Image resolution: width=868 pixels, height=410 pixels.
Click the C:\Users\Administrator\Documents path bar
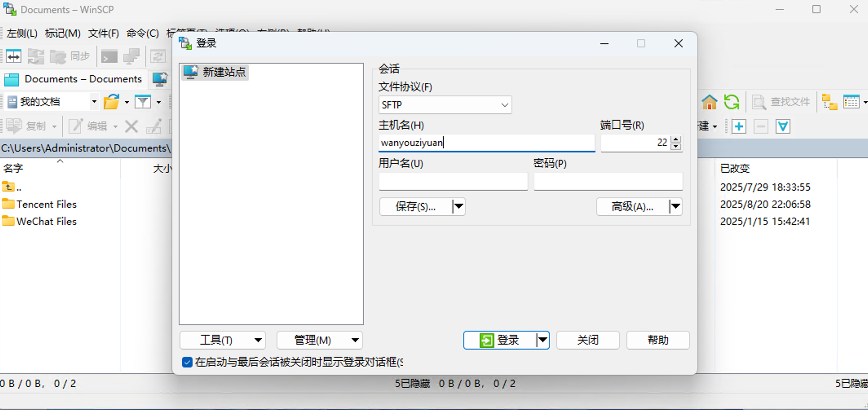point(86,148)
